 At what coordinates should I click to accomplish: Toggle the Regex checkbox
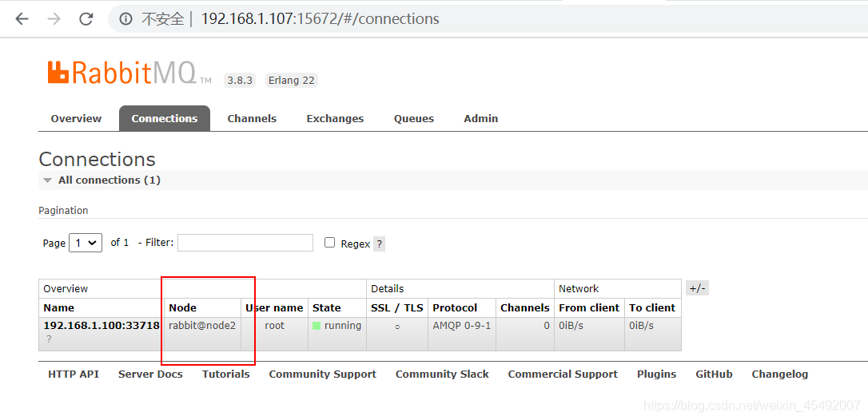tap(330, 243)
